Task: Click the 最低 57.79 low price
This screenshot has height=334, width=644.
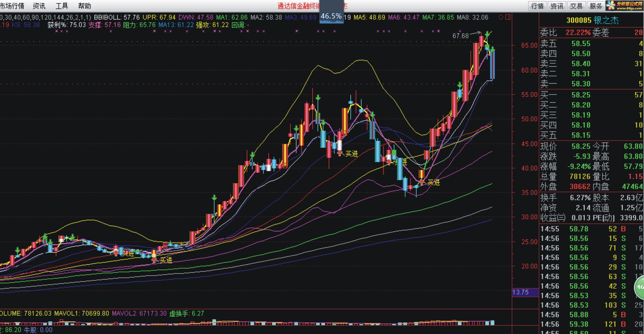Action: 633,166
